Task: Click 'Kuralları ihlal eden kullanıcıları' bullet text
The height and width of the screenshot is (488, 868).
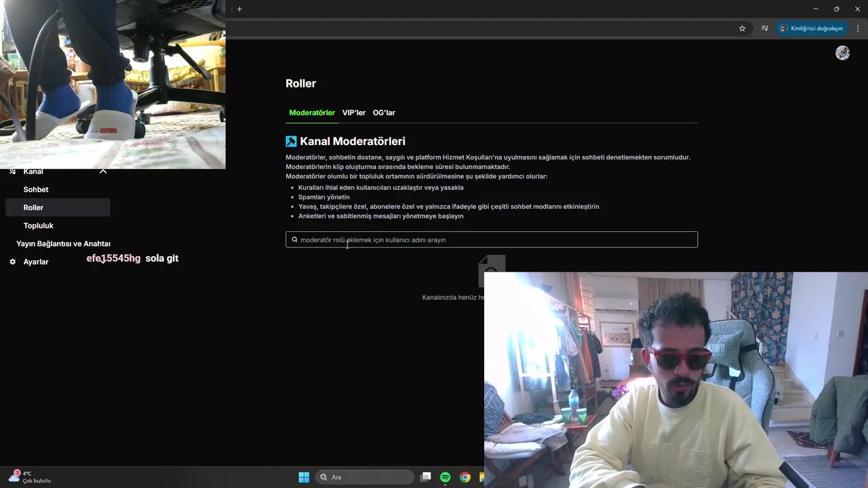Action: [x=381, y=188]
